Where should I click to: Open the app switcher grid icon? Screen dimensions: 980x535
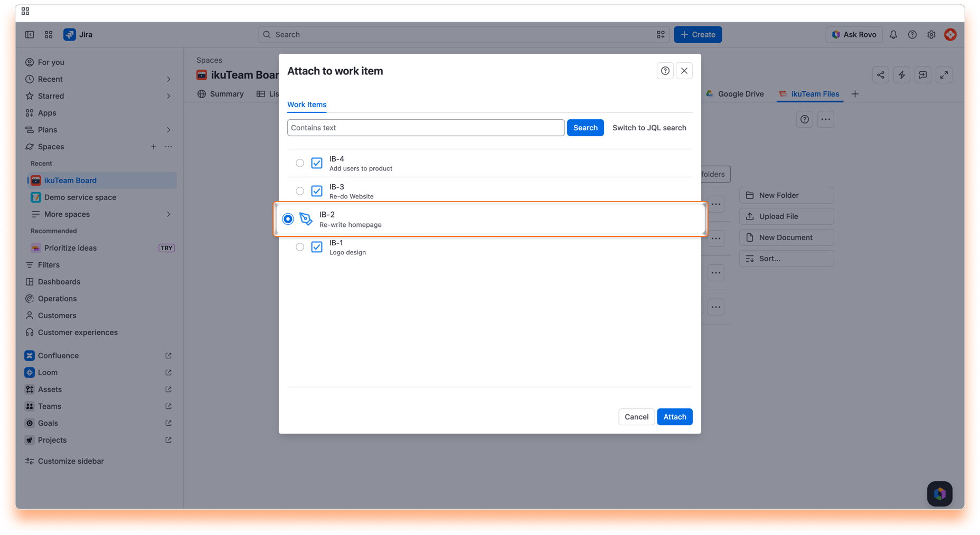[49, 34]
